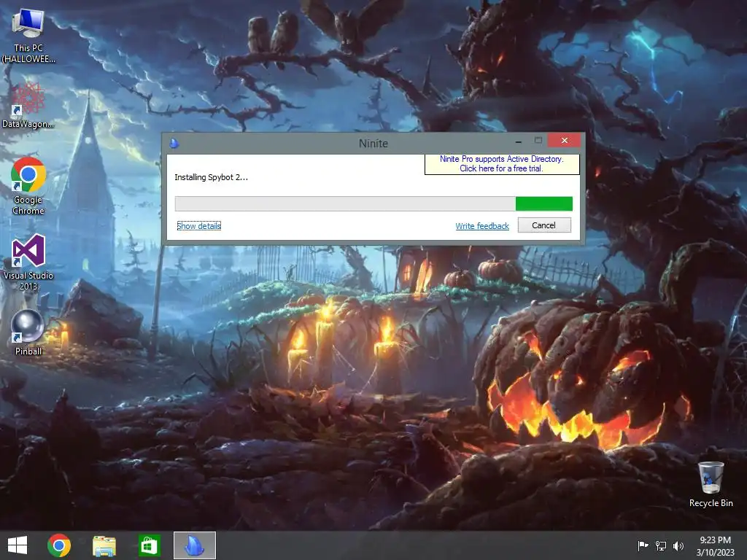The image size is (747, 560).
Task: Open the Windows Start button
Action: pos(18,545)
